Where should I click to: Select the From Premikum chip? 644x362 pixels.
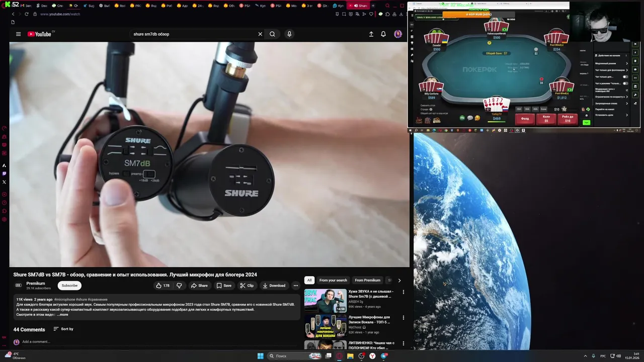(x=367, y=280)
